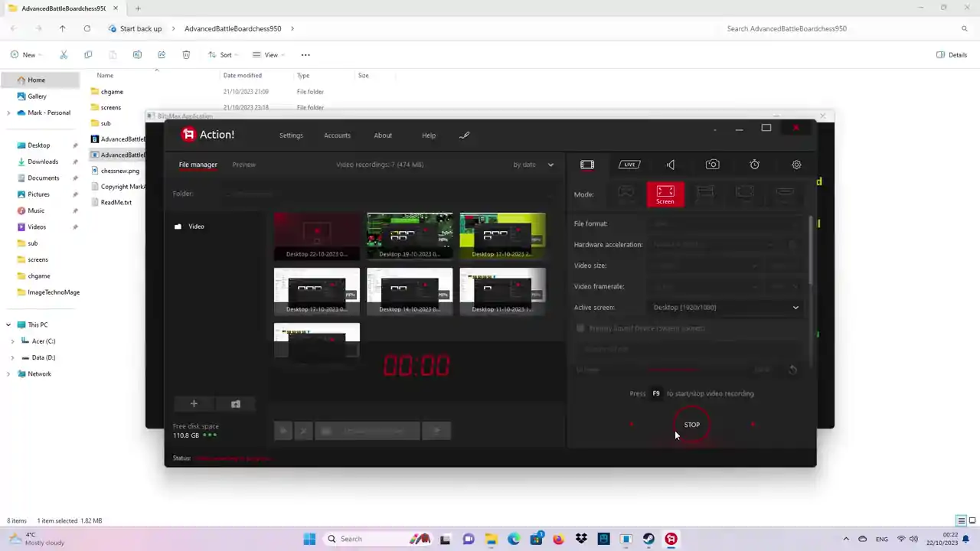Open the by date sort dropdown
The image size is (980, 551).
pyautogui.click(x=533, y=165)
